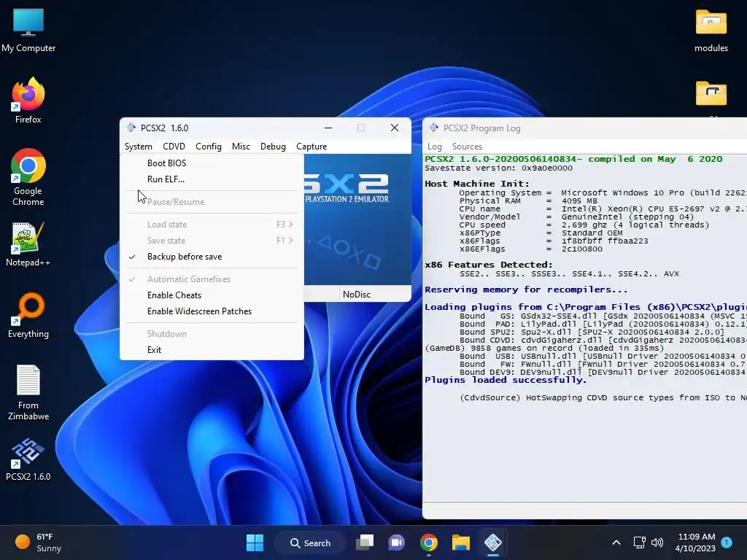
Task: Open the Misc menu
Action: pyautogui.click(x=241, y=147)
